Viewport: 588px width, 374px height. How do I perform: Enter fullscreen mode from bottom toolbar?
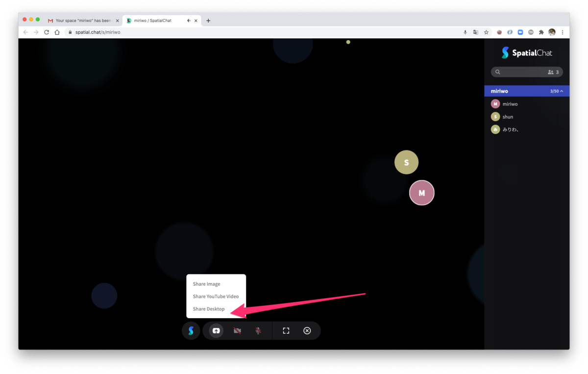(286, 331)
